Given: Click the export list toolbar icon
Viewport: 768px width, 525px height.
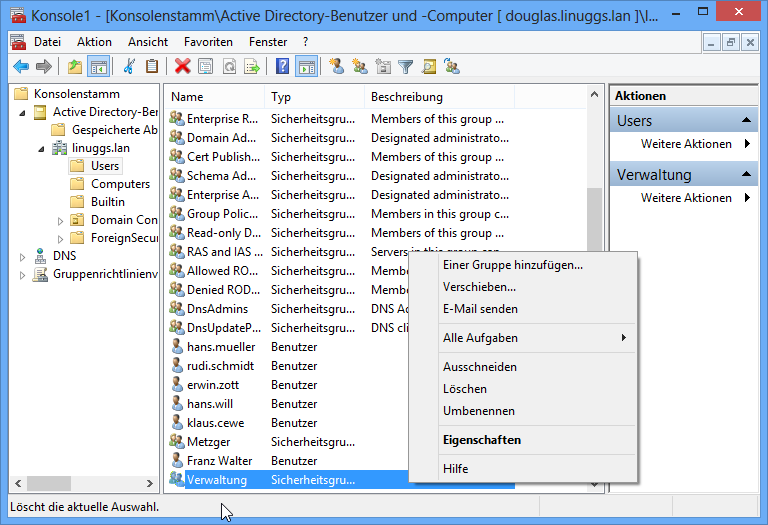Looking at the screenshot, I should point(252,67).
